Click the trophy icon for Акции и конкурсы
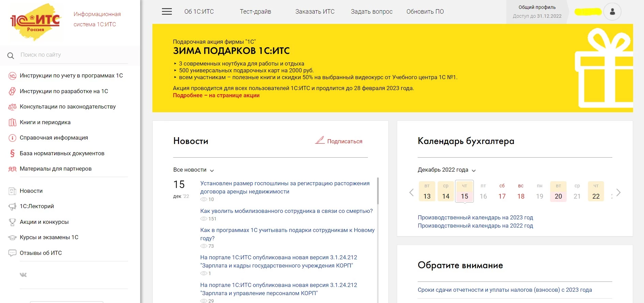This screenshot has height=303, width=644. 12,222
